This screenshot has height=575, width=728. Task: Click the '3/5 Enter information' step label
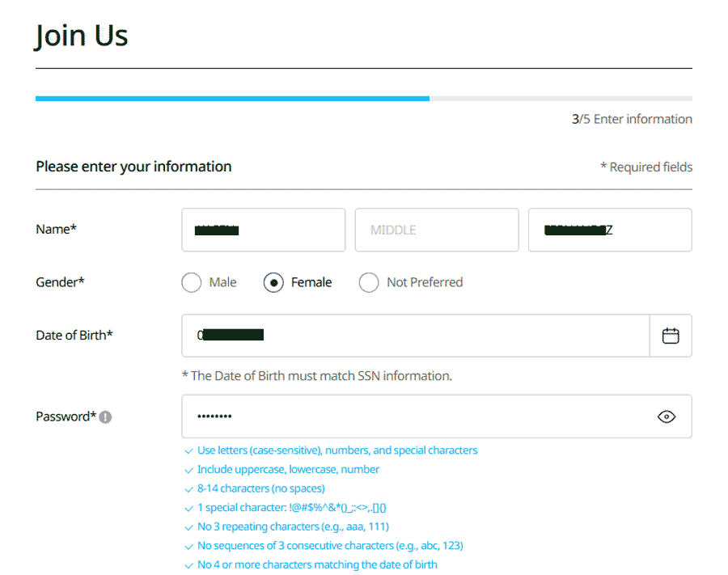point(632,118)
